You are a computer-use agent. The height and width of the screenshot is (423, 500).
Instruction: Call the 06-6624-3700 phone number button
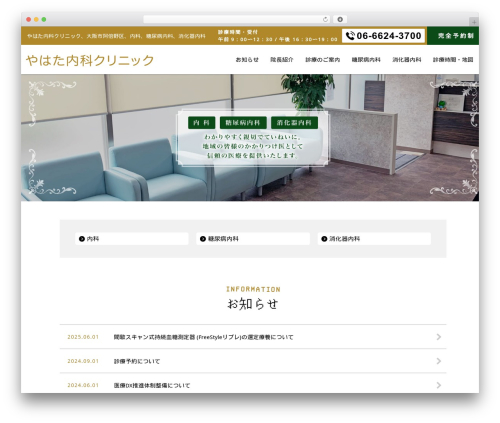tap(383, 36)
